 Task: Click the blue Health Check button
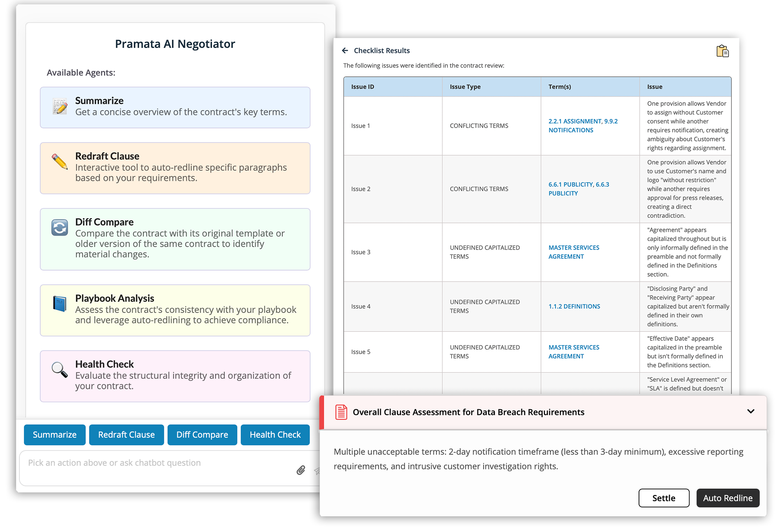click(275, 435)
